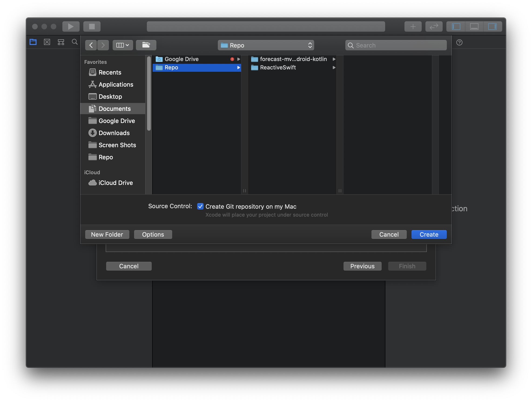Click the Library plus button
The image size is (532, 402).
tap(413, 27)
